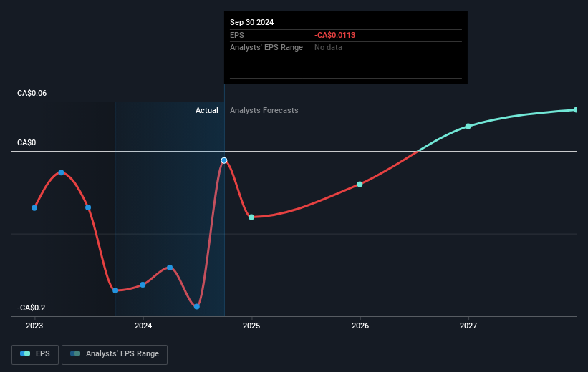Screen dimensions: 588x372
Task: Click the data point at start of shaded region
Action: point(115,290)
